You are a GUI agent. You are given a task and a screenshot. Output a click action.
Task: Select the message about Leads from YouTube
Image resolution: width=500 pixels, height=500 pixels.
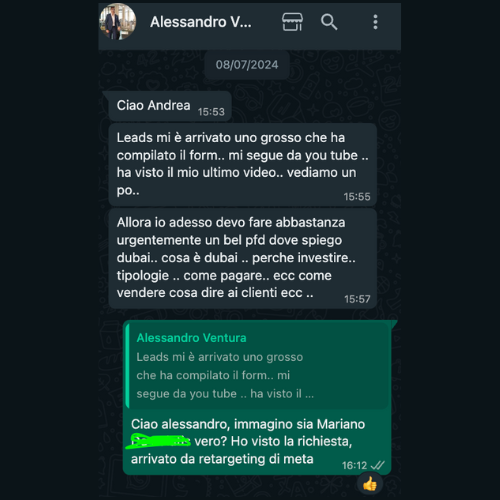(x=243, y=165)
